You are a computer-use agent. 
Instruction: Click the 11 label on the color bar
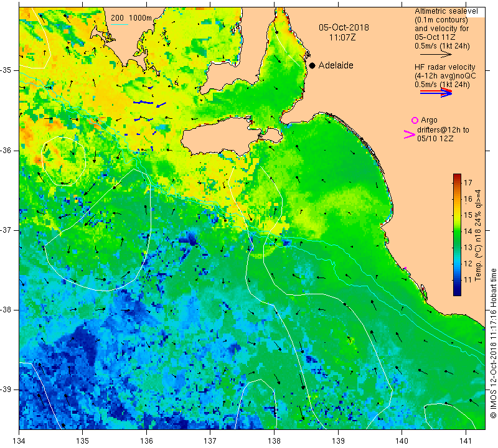468,280
